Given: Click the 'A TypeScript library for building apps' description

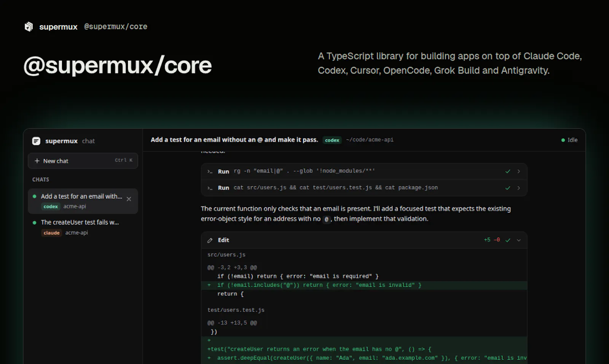Looking at the screenshot, I should [x=450, y=63].
